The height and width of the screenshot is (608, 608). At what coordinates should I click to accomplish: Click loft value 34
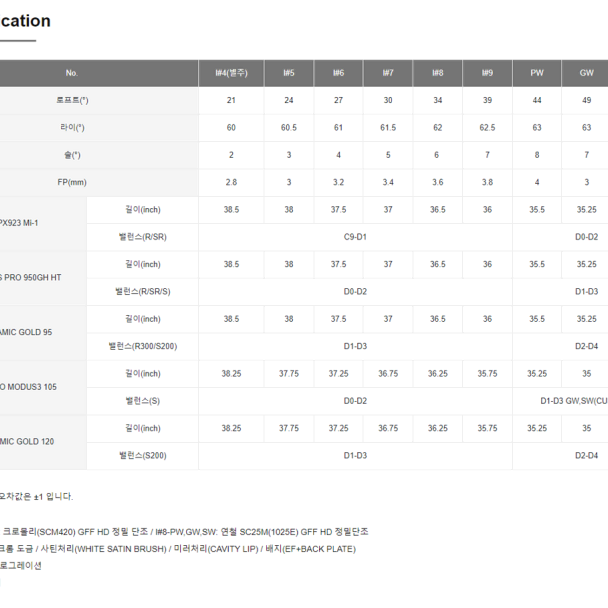[x=438, y=100]
